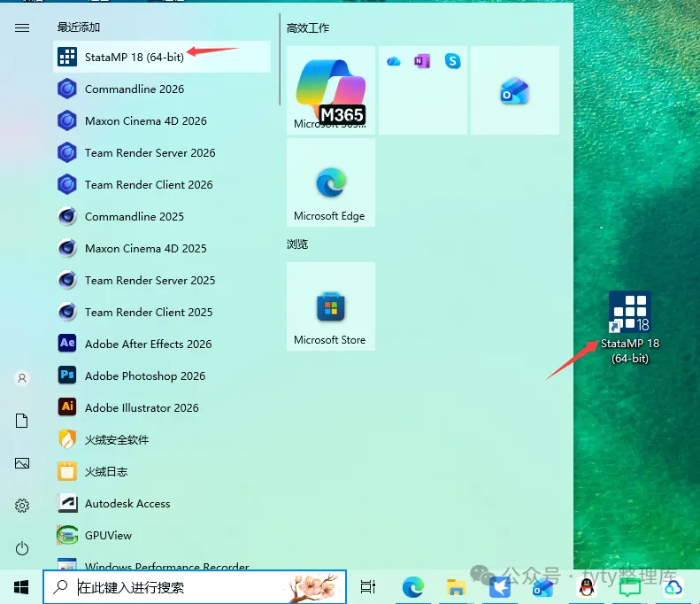Screen dimensions: 700x604
Task: Open Maxon Cinema 4D 2025
Action: click(x=162, y=248)
